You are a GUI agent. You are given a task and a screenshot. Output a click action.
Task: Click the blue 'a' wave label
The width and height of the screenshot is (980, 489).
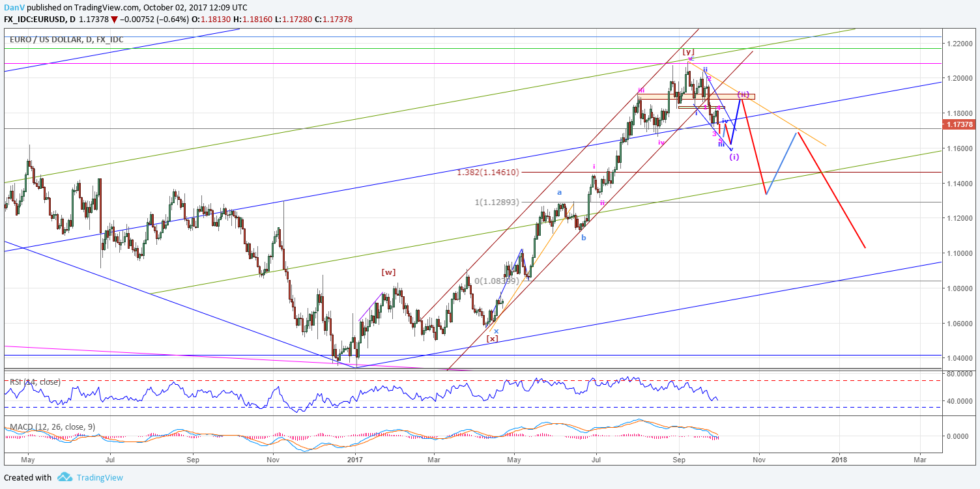[x=559, y=193]
